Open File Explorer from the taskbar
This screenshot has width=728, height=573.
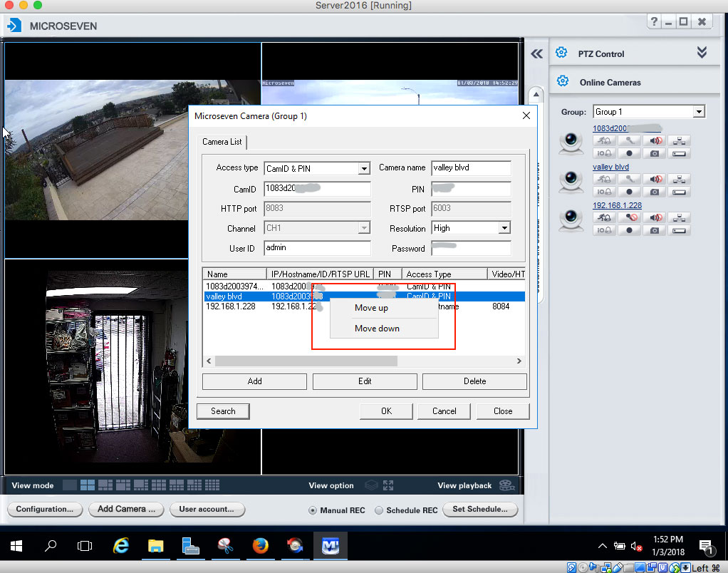pos(155,546)
